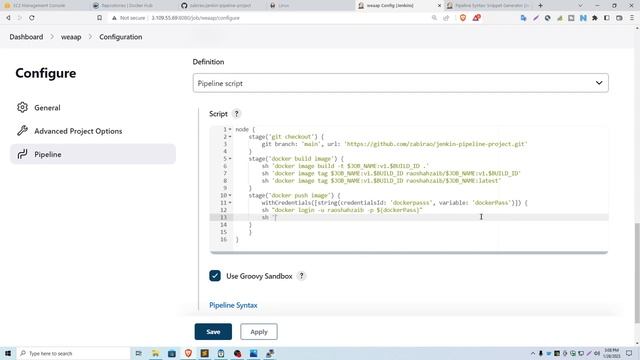
Task: Open Task View on taskbar
Action: [x=139, y=353]
